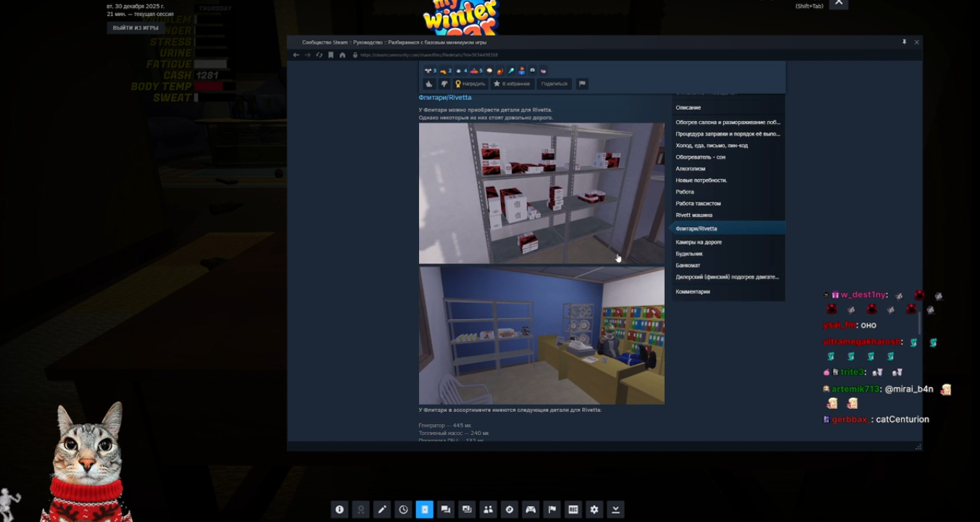Open Новые потребности section
The image size is (980, 522).
(x=701, y=181)
